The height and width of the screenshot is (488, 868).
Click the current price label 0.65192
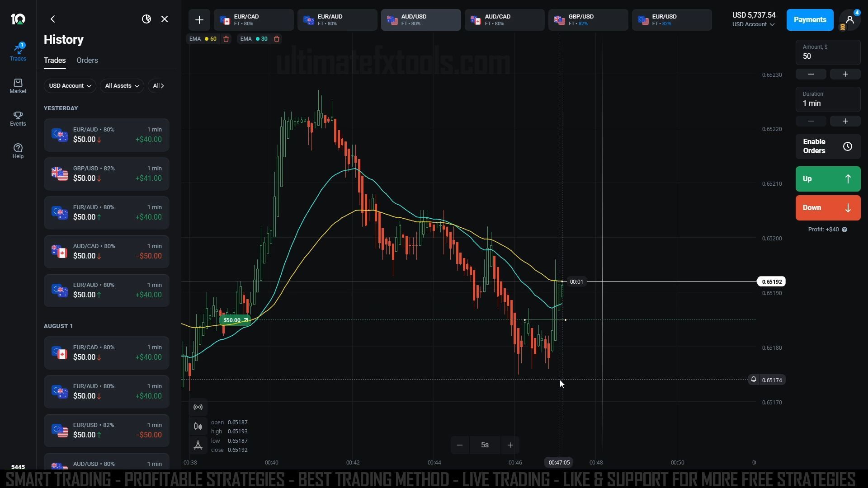point(771,282)
